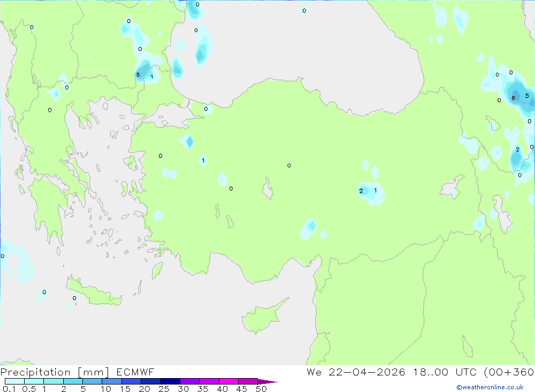This screenshot has height=392, width=535.
Task: Click the 30–35 mm purple legend swatch
Action: tap(190, 381)
